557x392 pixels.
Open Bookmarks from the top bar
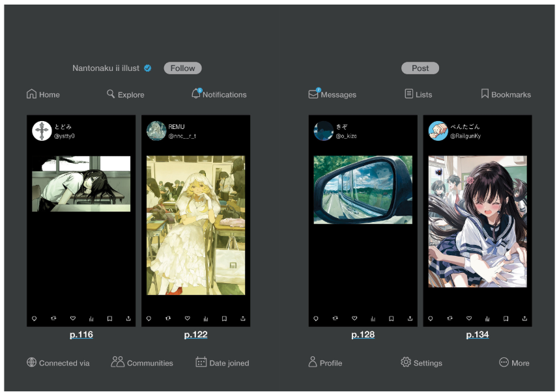click(x=485, y=94)
